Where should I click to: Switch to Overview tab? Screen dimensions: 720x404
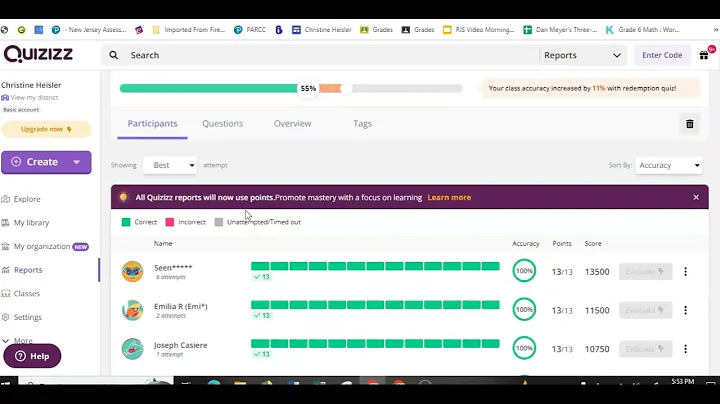pyautogui.click(x=292, y=124)
